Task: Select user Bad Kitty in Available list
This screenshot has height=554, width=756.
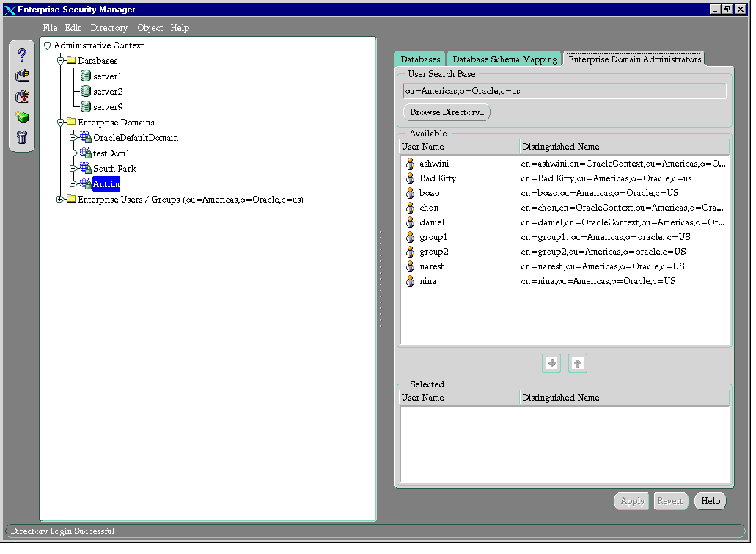Action: (x=438, y=178)
